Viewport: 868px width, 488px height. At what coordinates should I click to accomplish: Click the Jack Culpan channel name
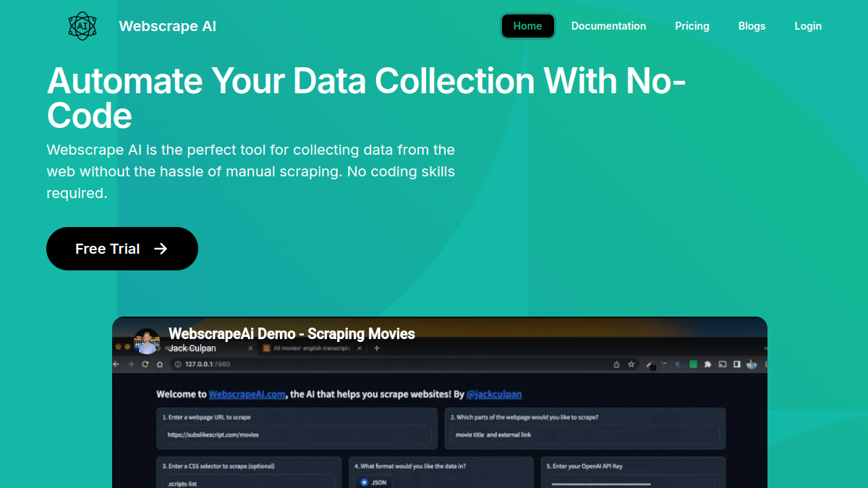(x=192, y=348)
